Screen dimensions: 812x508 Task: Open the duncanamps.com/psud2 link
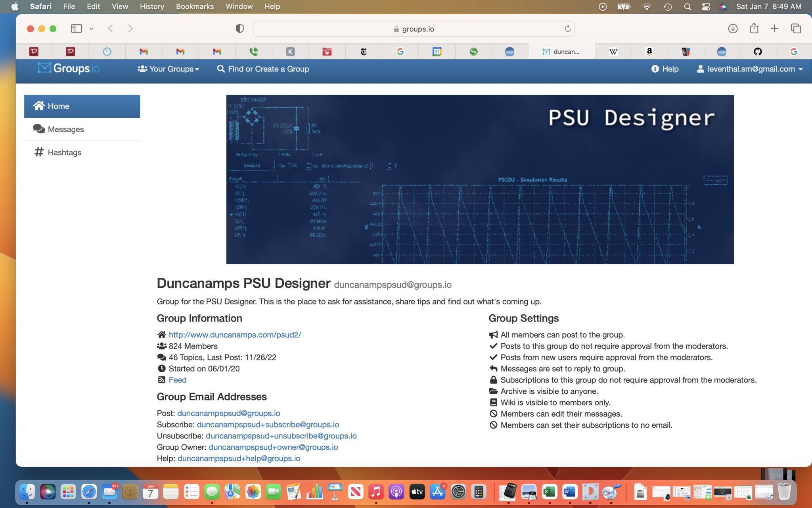pos(235,335)
